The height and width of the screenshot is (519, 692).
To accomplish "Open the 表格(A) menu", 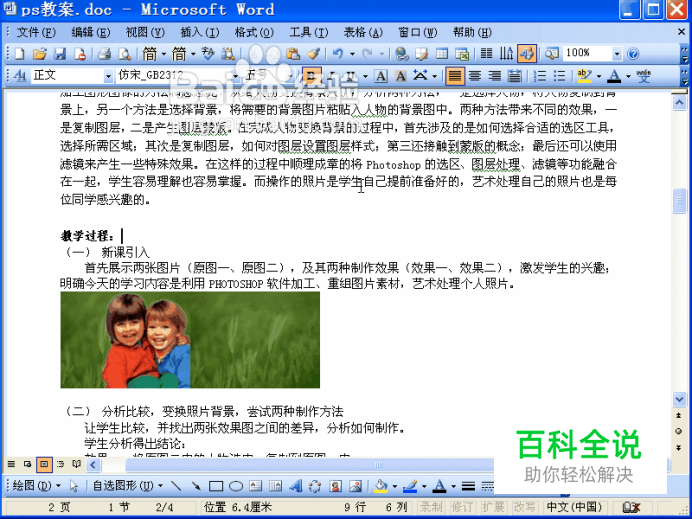I will tap(363, 32).
